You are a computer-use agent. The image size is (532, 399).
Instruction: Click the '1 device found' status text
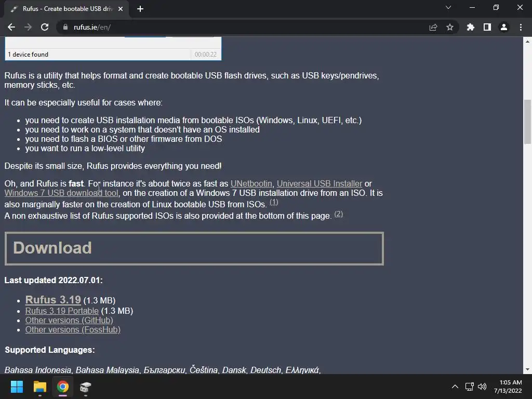coord(28,54)
